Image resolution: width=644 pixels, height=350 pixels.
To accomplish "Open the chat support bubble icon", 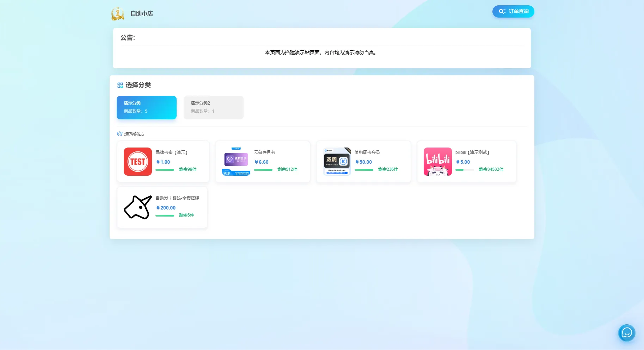I will (x=627, y=332).
